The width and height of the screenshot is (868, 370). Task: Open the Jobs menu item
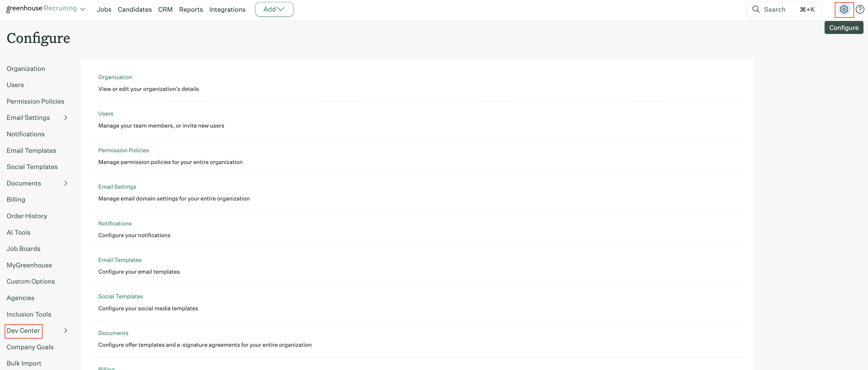(x=104, y=10)
